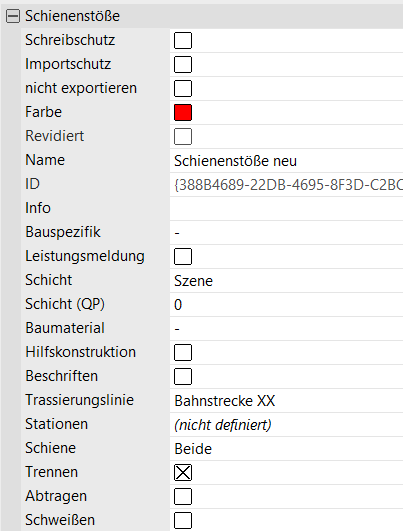Screen dimensions: 403x531
Task: Check the nicht exportieren box
Action: [183, 88]
